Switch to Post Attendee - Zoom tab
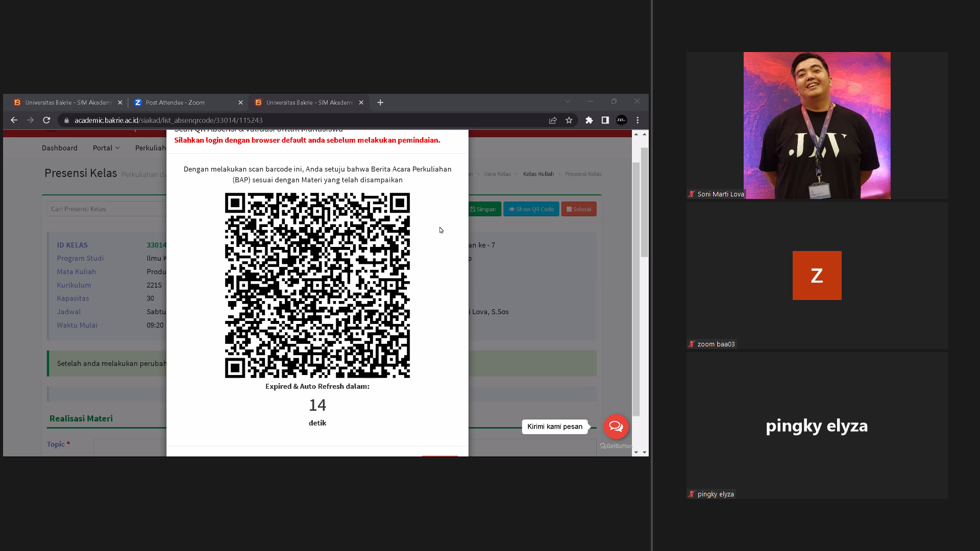980x551 pixels. 187,103
